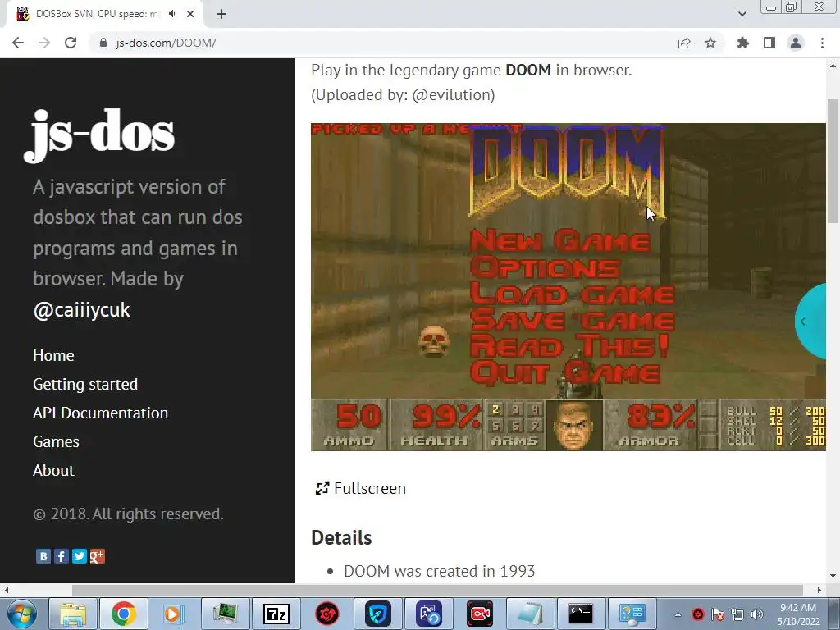Open the Games sidebar link
This screenshot has width=840, height=630.
point(56,441)
